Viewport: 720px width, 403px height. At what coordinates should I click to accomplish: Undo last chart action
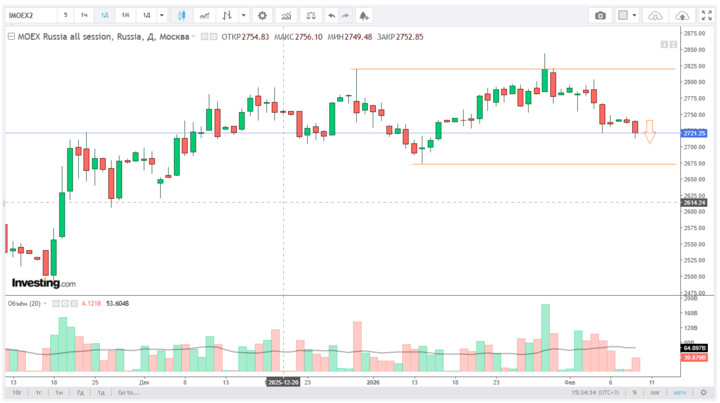coord(332,16)
